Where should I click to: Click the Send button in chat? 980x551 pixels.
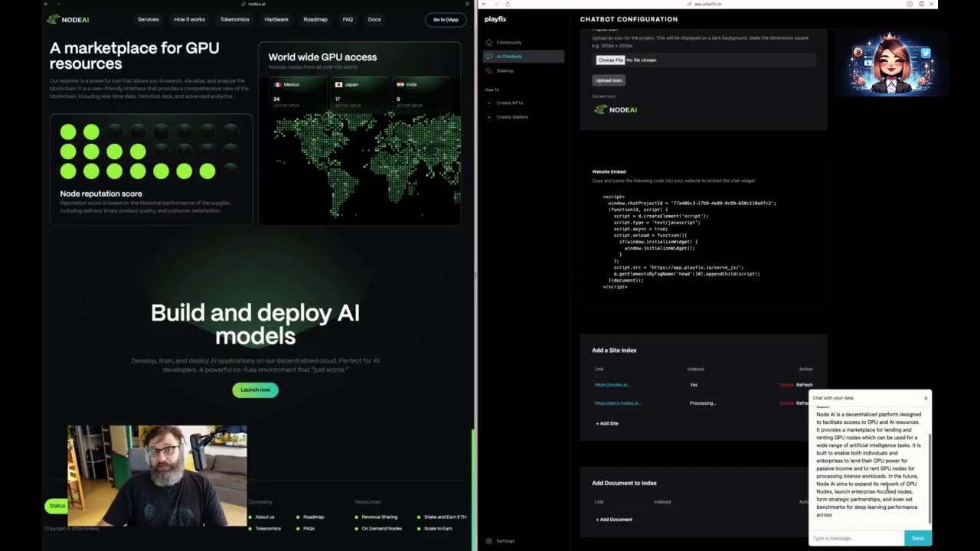point(917,538)
